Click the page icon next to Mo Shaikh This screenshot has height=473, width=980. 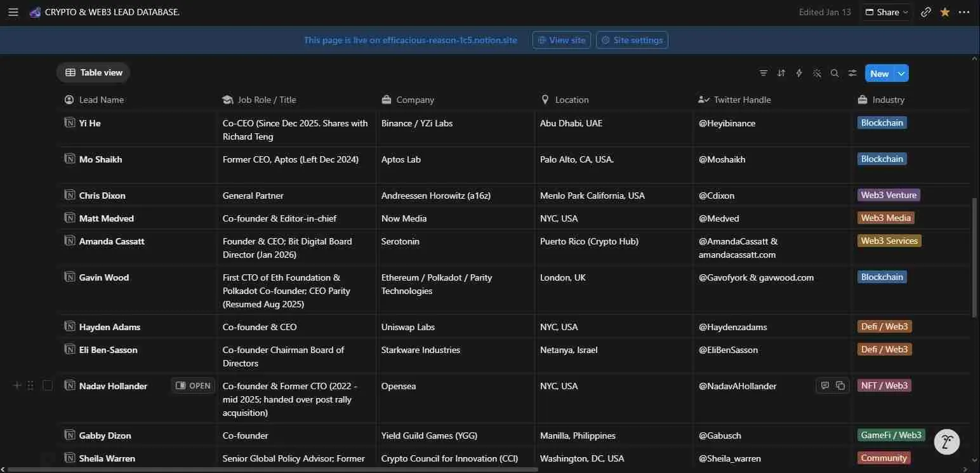click(70, 159)
